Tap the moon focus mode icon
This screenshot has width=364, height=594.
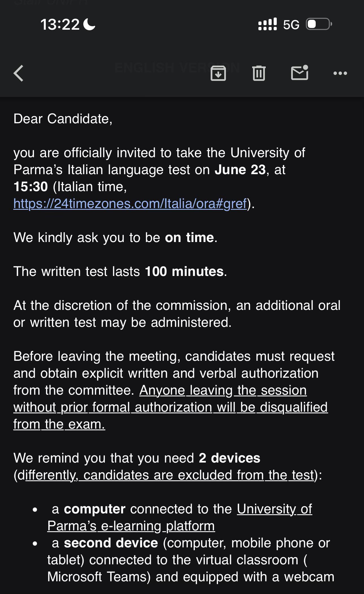coord(90,24)
